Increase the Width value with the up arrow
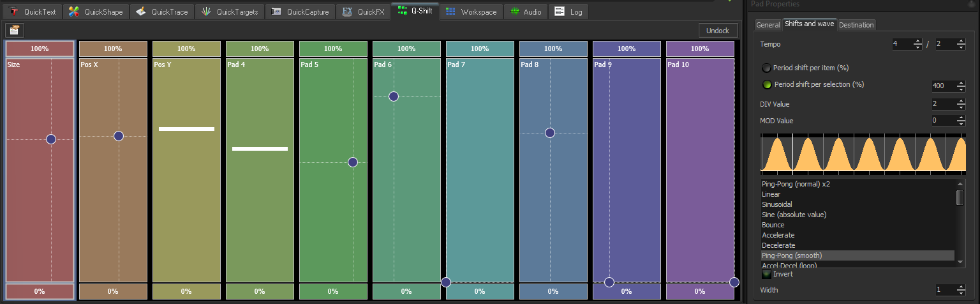The height and width of the screenshot is (304, 980). pyautogui.click(x=961, y=287)
